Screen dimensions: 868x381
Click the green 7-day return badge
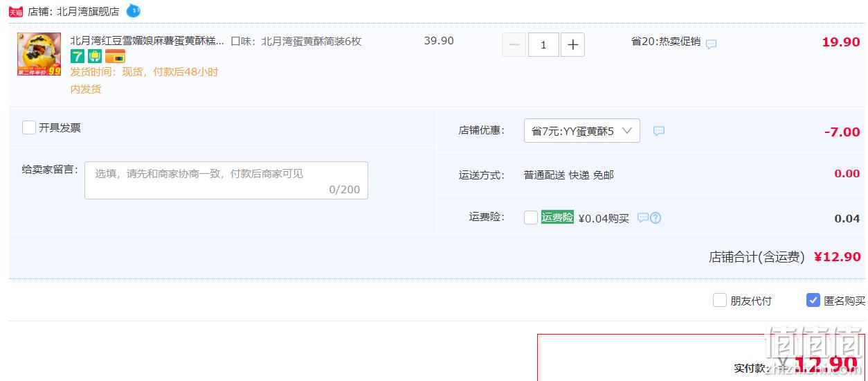point(78,56)
